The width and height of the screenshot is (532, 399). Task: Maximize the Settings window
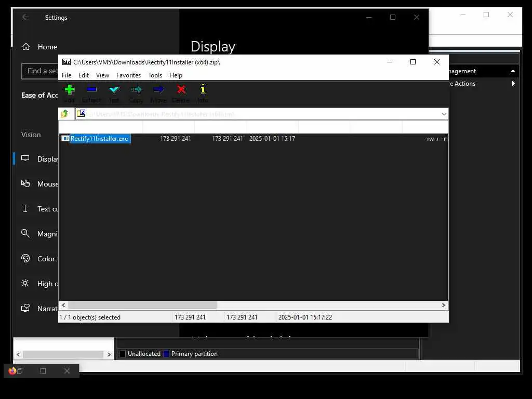pyautogui.click(x=393, y=17)
